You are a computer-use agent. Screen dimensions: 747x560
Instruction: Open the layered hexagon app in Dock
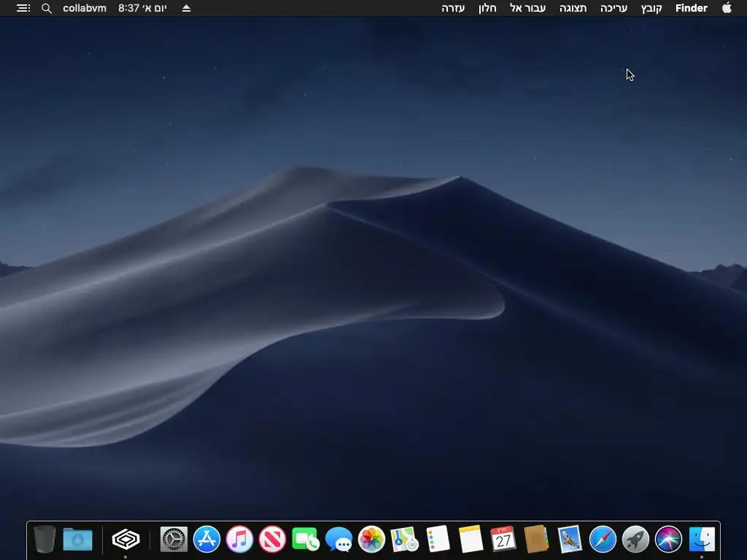coord(125,539)
